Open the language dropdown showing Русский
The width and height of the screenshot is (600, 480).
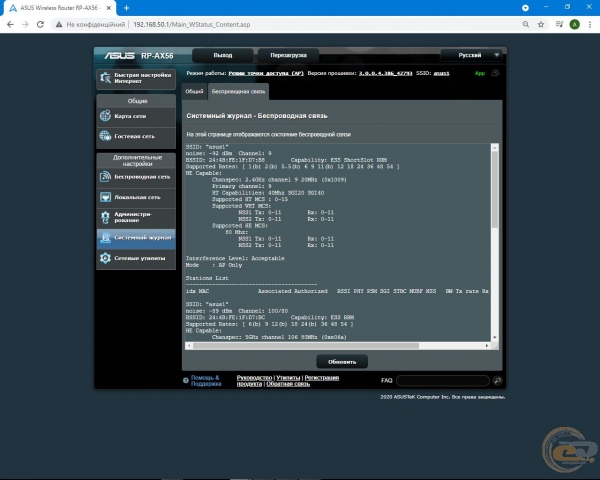[471, 55]
